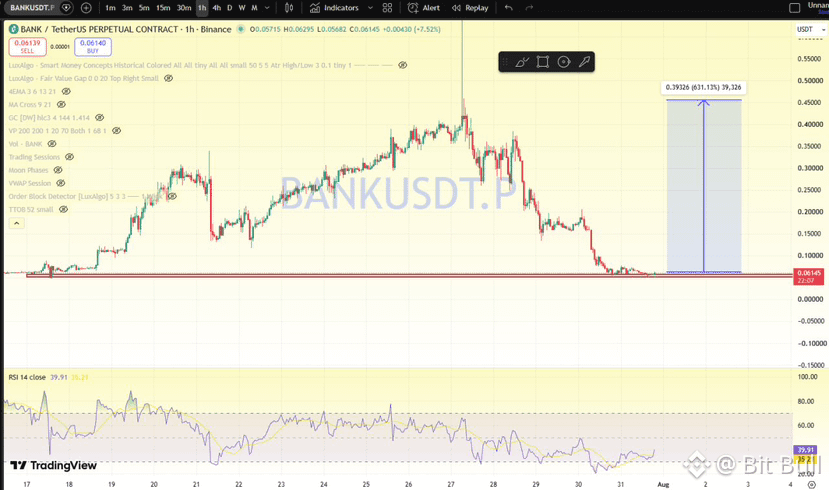Toggle visibility of 4EMA 3 6 13 21
829x490 pixels.
click(66, 91)
